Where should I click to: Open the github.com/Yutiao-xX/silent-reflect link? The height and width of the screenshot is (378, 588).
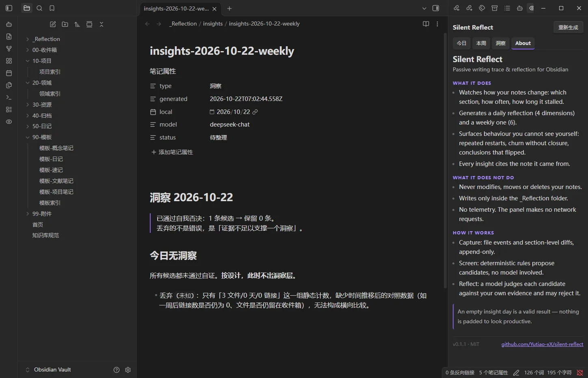pos(542,344)
